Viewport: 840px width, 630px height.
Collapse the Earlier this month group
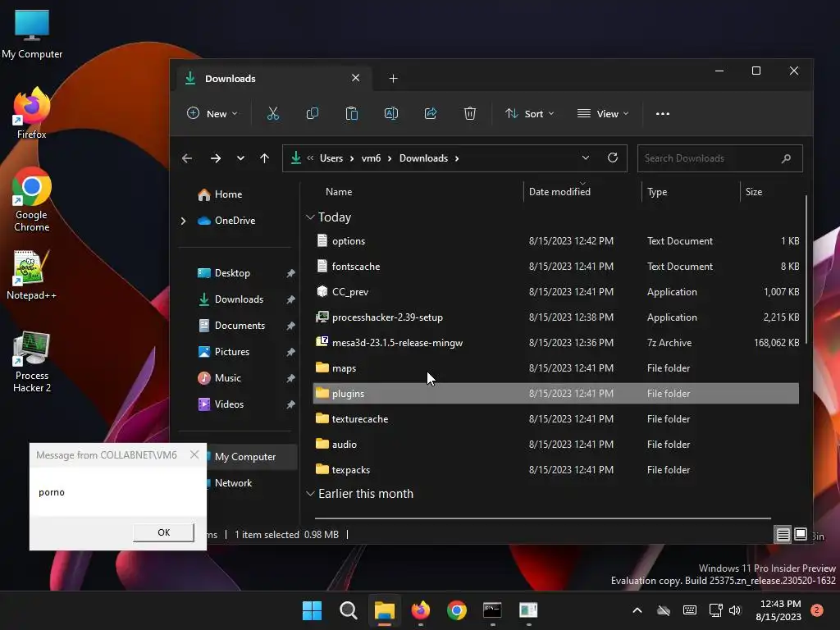pyautogui.click(x=309, y=493)
